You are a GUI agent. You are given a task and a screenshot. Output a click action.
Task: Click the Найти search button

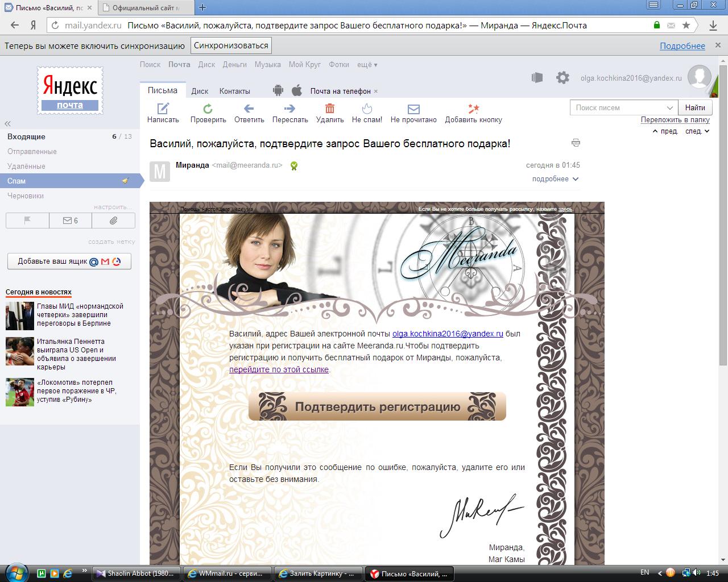(694, 107)
